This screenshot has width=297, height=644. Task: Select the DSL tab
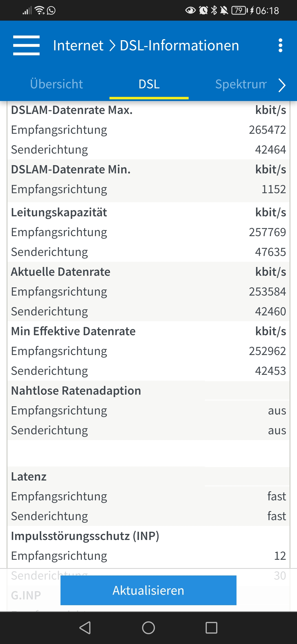pyautogui.click(x=149, y=84)
